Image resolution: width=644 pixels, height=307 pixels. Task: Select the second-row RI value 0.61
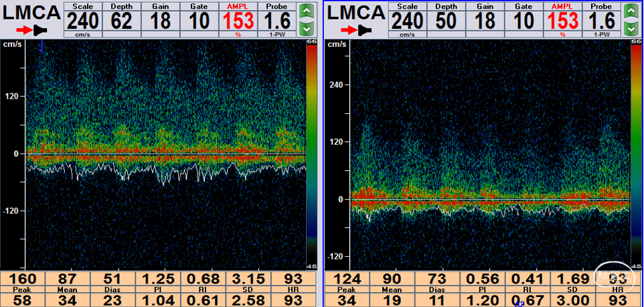pos(202,300)
